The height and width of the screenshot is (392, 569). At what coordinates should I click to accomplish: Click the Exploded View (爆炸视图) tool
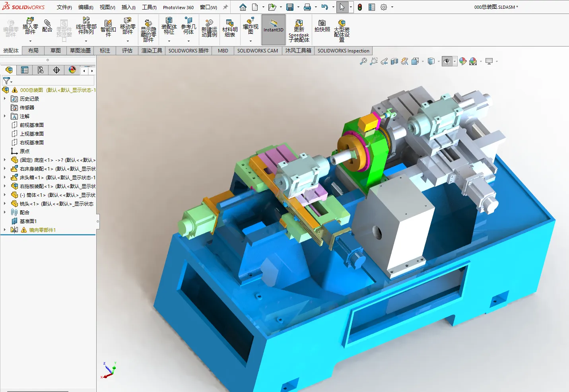pos(251,26)
